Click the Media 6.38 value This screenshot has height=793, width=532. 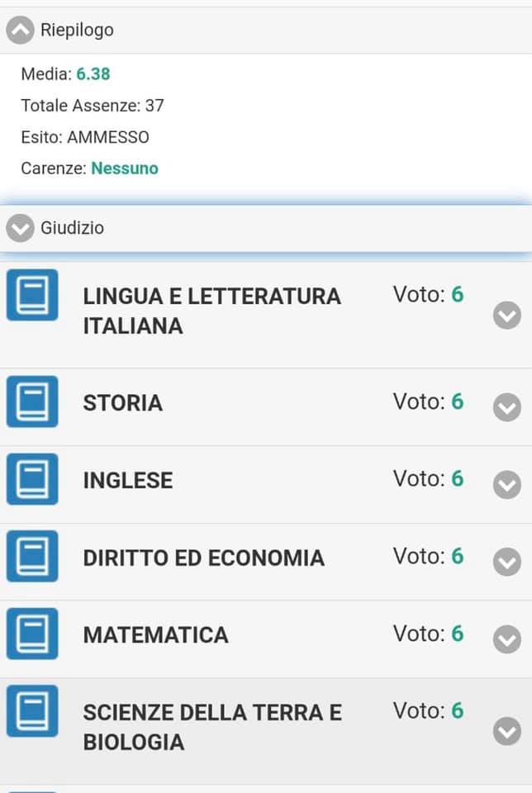click(93, 74)
